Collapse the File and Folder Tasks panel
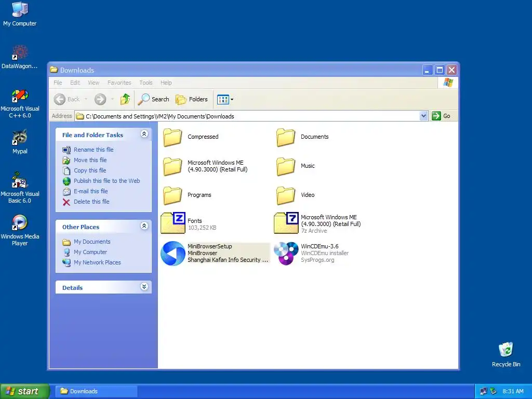This screenshot has width=532, height=399. 144,134
